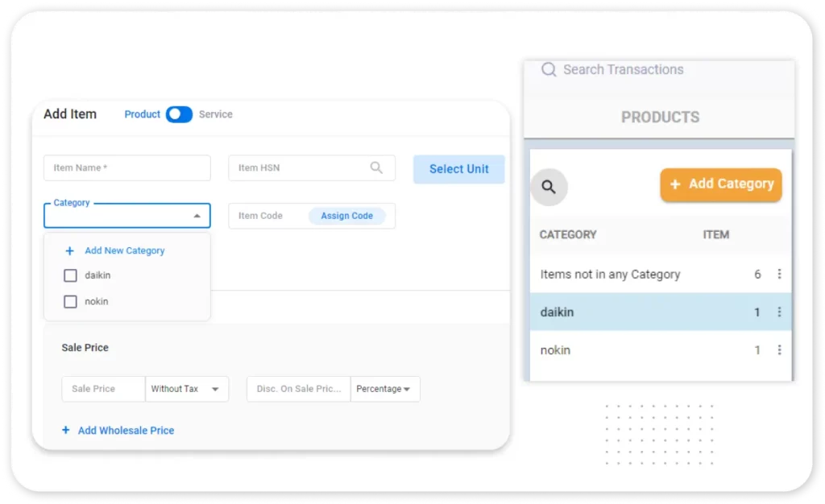Click plus icon beside Add New Category

coord(70,251)
